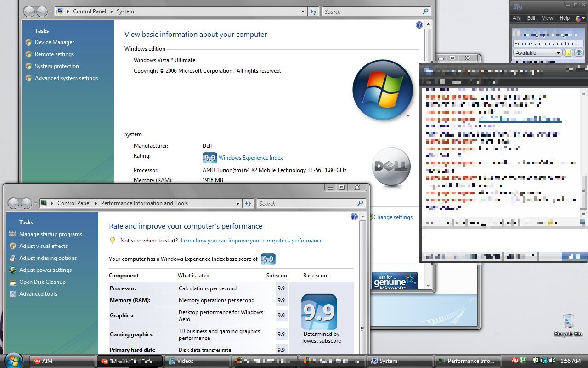Screen dimensions: 588x368
Task: Click help icon in Performance Information window
Action: click(x=354, y=217)
